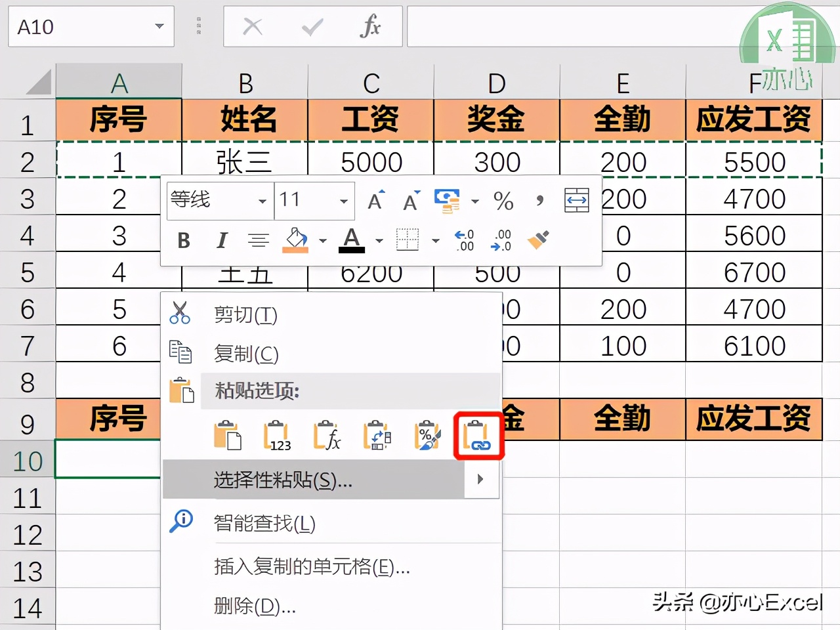Select the paste with link option
Viewport: 840px width, 630px height.
point(478,435)
